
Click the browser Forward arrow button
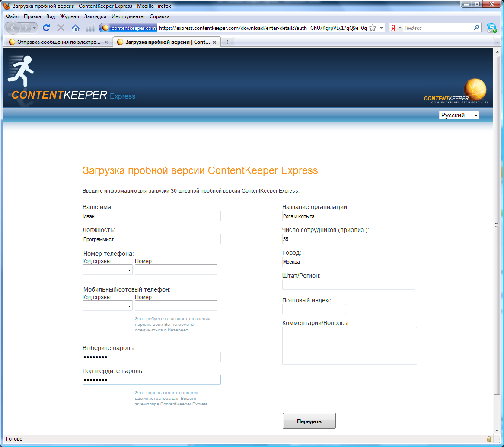click(x=26, y=28)
